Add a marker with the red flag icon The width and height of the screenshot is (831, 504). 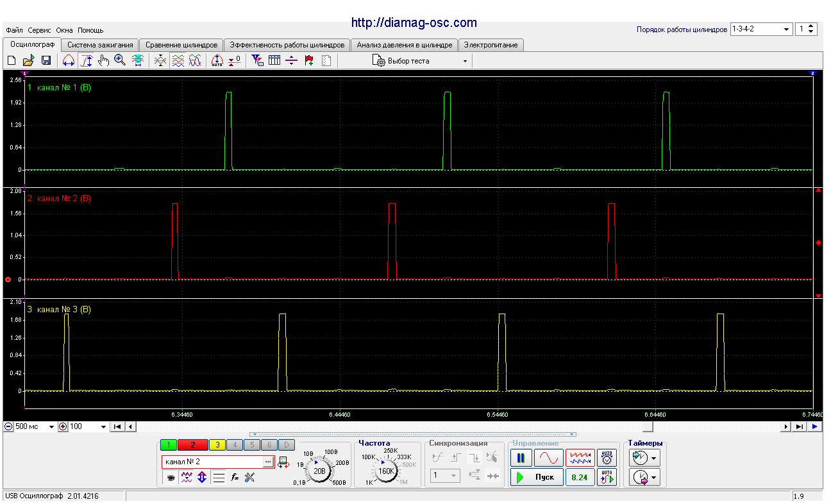[x=309, y=61]
